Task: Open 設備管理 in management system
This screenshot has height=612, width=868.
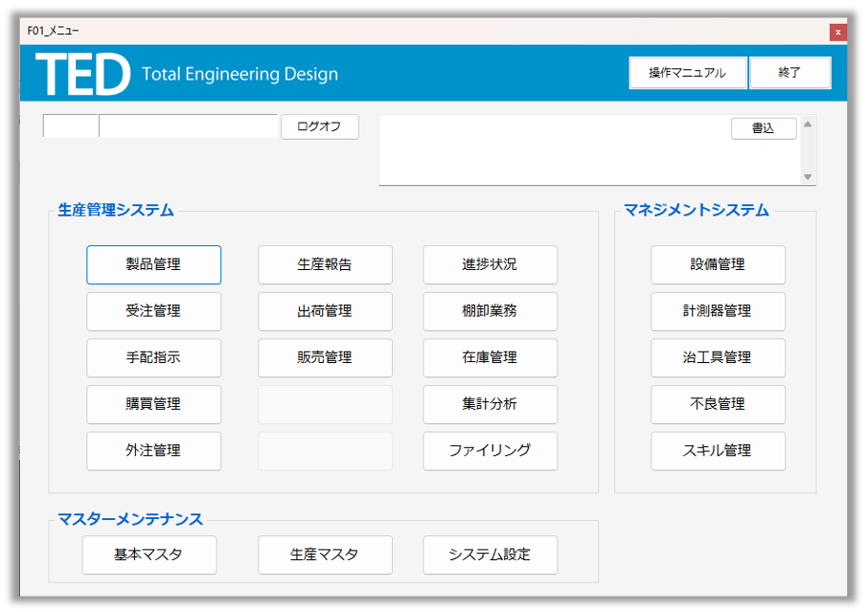Action: (718, 264)
